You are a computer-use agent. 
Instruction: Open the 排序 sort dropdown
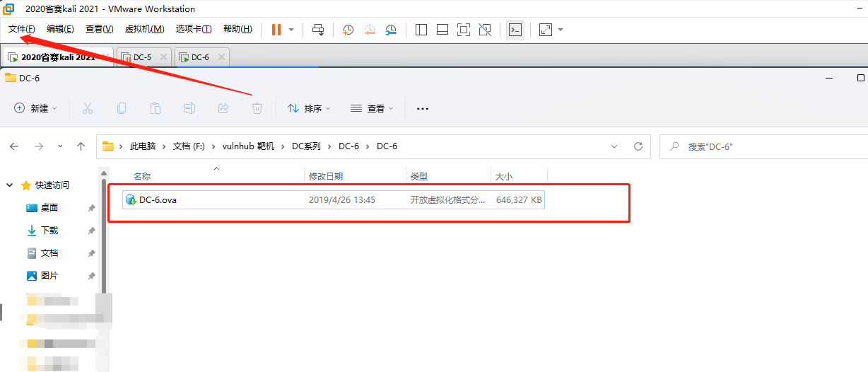click(x=309, y=108)
